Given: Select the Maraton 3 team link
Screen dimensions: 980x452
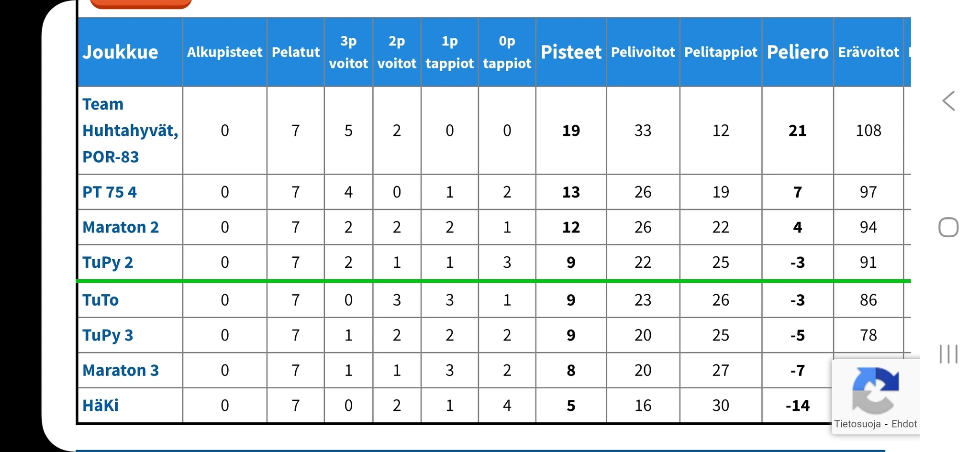Looking at the screenshot, I should (121, 370).
